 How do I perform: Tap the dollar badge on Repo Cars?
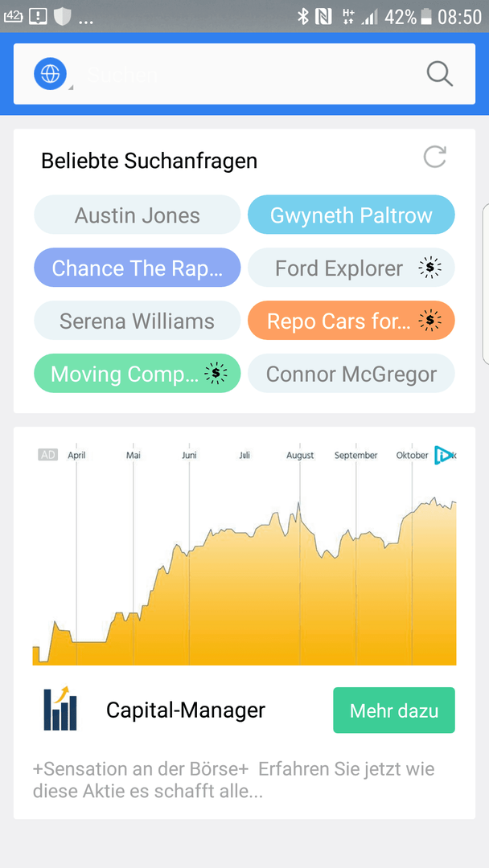430,321
